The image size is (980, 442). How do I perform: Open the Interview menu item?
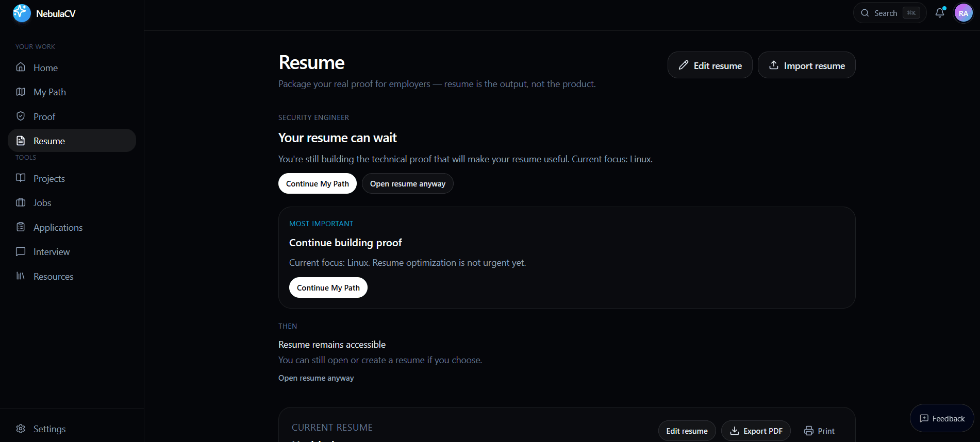tap(72, 251)
